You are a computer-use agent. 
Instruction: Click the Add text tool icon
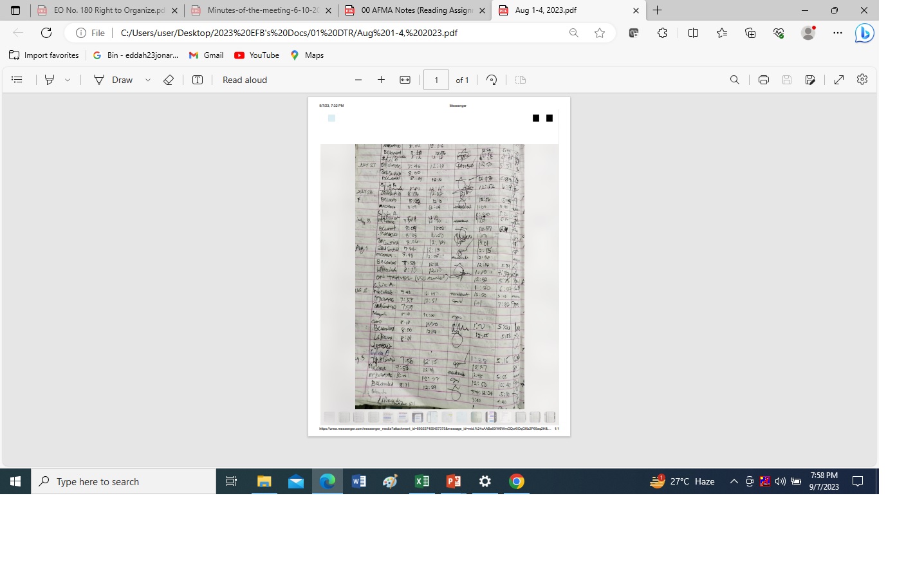(x=198, y=80)
